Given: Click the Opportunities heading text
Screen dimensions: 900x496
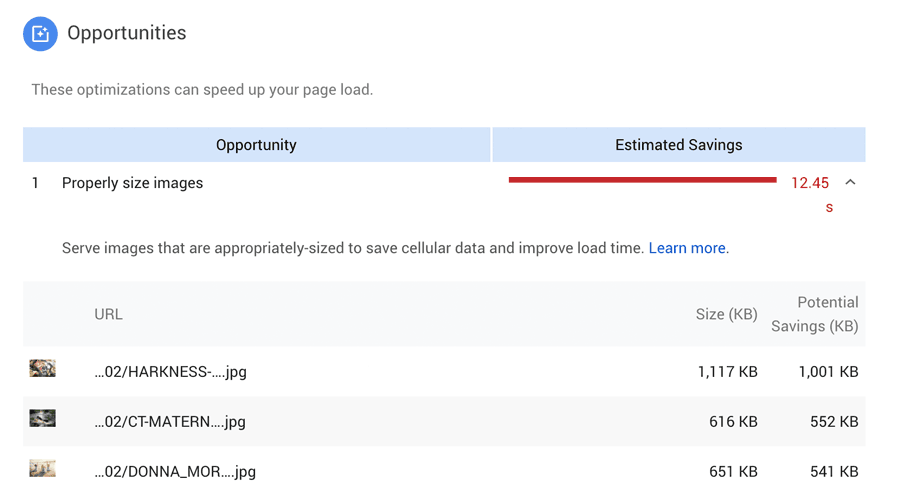Looking at the screenshot, I should click(x=127, y=33).
